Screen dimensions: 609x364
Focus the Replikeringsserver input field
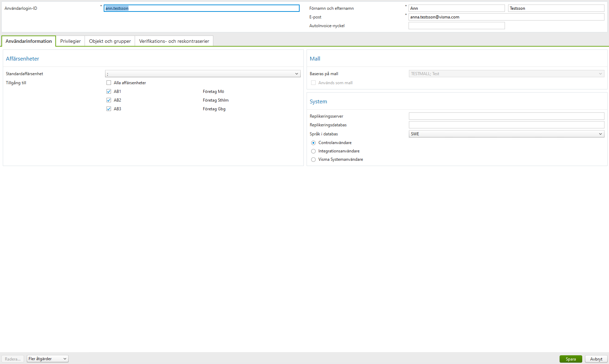[x=506, y=116]
